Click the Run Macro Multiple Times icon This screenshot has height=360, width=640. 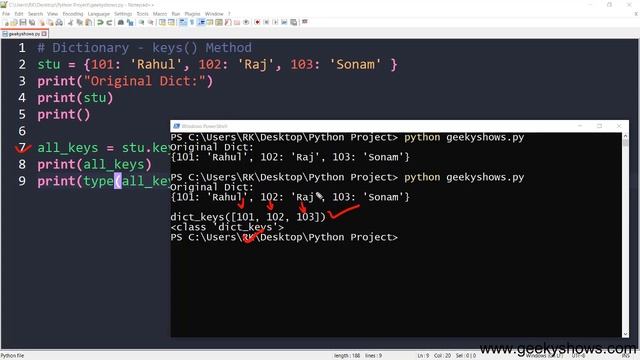pos(284,22)
